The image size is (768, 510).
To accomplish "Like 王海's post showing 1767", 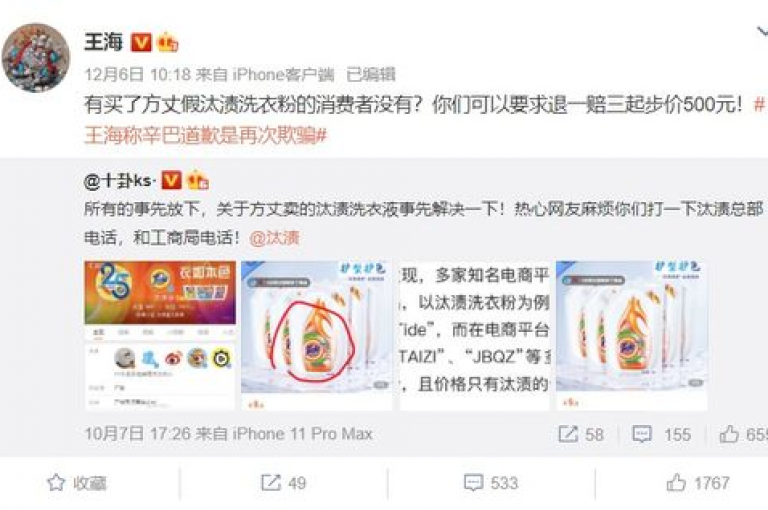I will click(x=698, y=483).
